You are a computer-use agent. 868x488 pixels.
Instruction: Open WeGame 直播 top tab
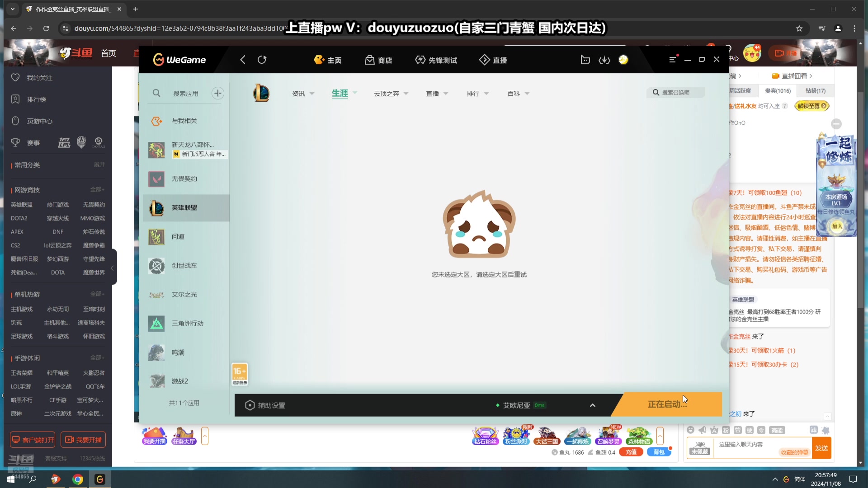(493, 60)
